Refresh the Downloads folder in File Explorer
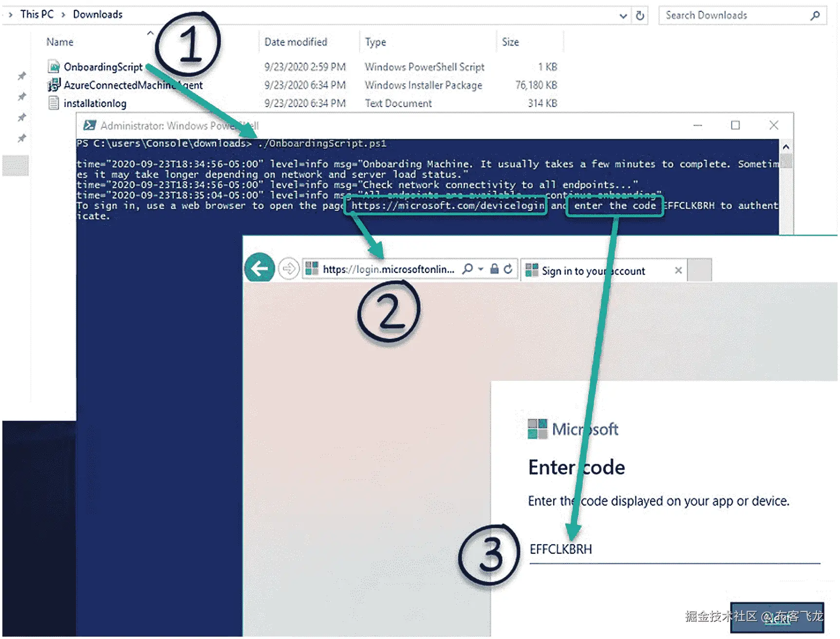Viewport: 840px width, 639px height. click(640, 16)
